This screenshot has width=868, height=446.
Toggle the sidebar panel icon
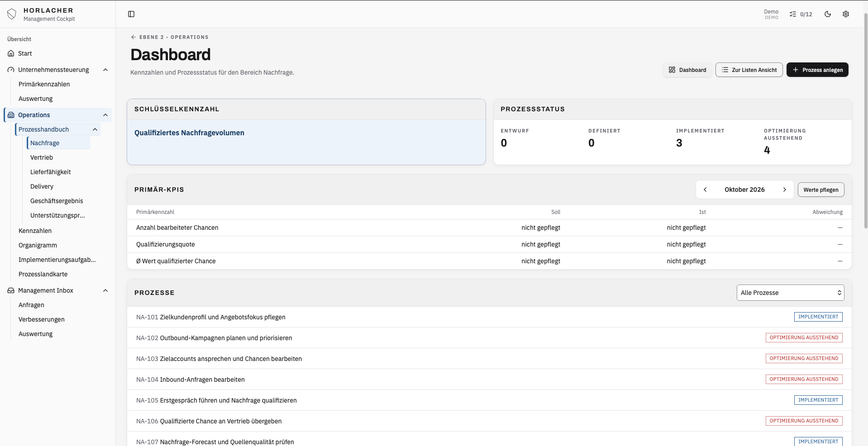pos(131,14)
